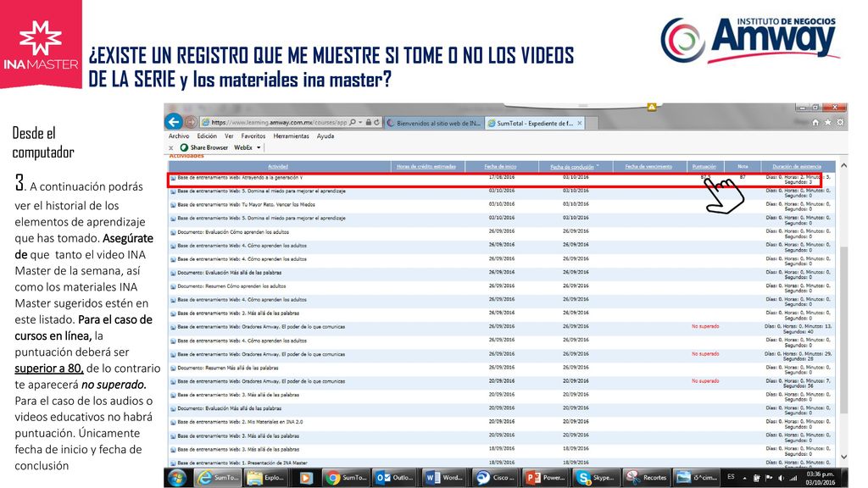Click the ES language indicator
This screenshot has height=488, width=868.
pyautogui.click(x=731, y=477)
